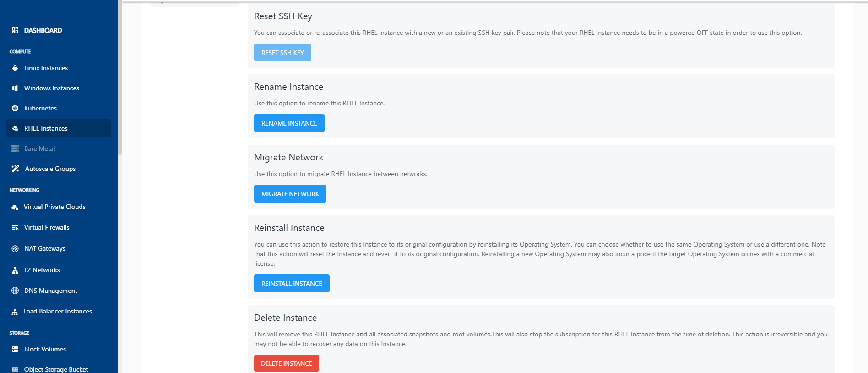868x373 pixels.
Task: Click the RHEL Instances red hat icon
Action: (x=15, y=128)
